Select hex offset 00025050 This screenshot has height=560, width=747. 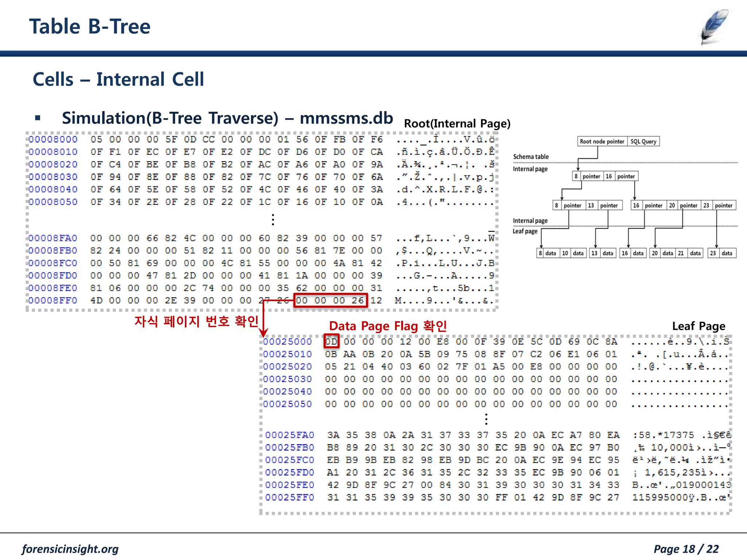point(287,404)
